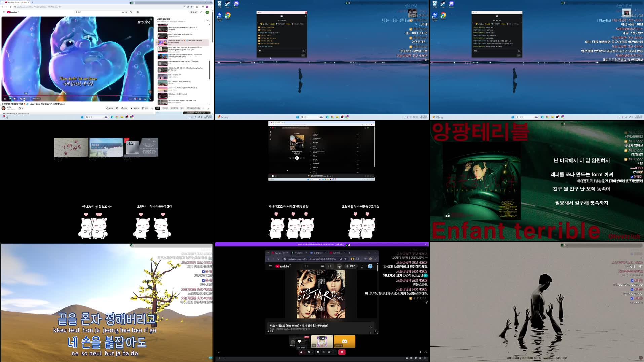Click the 좋아요 like button under the video

pyautogui.click(x=107, y=109)
